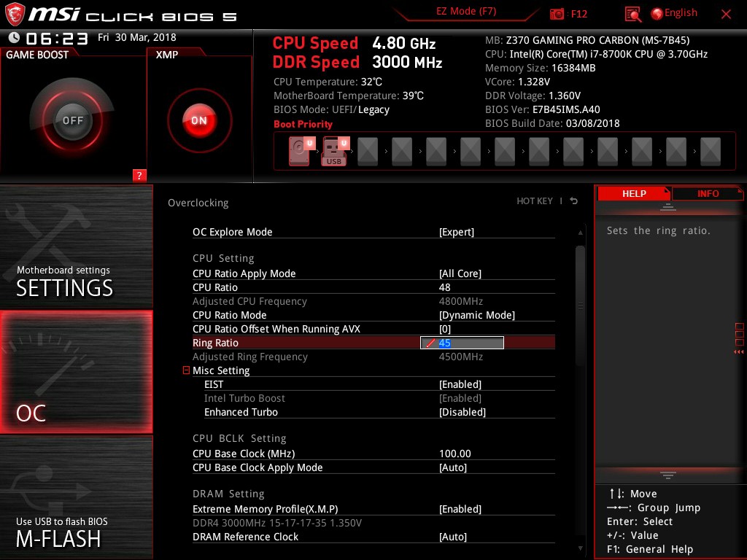The width and height of the screenshot is (747, 560).
Task: Click the CPU Ratio row label
Action: (215, 287)
